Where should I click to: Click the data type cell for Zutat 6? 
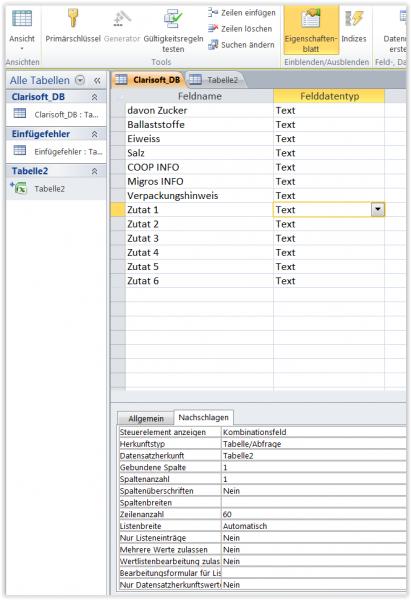[x=329, y=281]
